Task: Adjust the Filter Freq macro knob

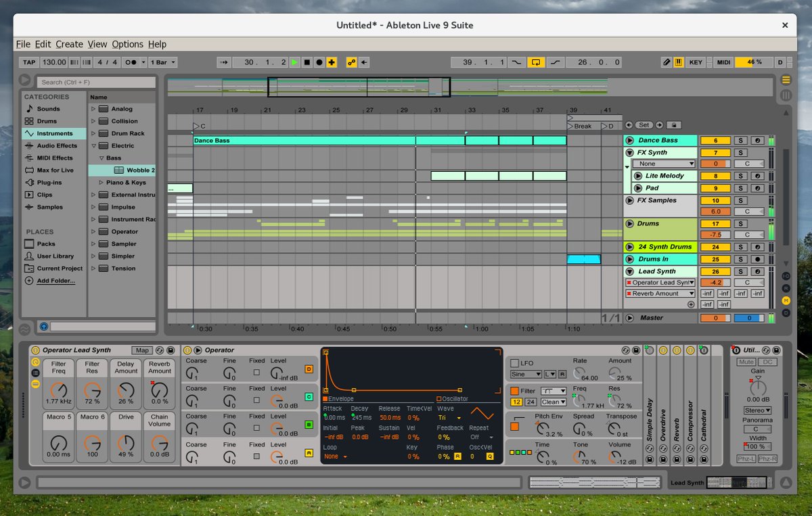Action: point(59,390)
